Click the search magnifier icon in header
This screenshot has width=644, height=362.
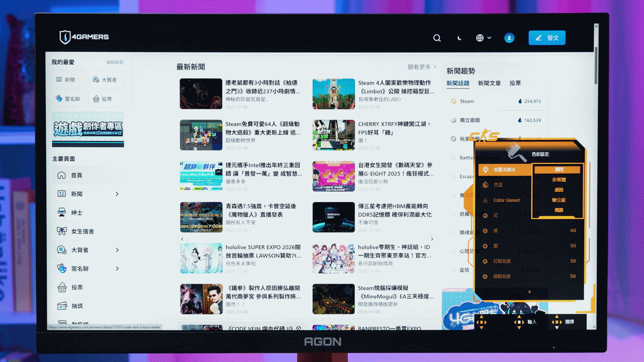[x=437, y=38]
